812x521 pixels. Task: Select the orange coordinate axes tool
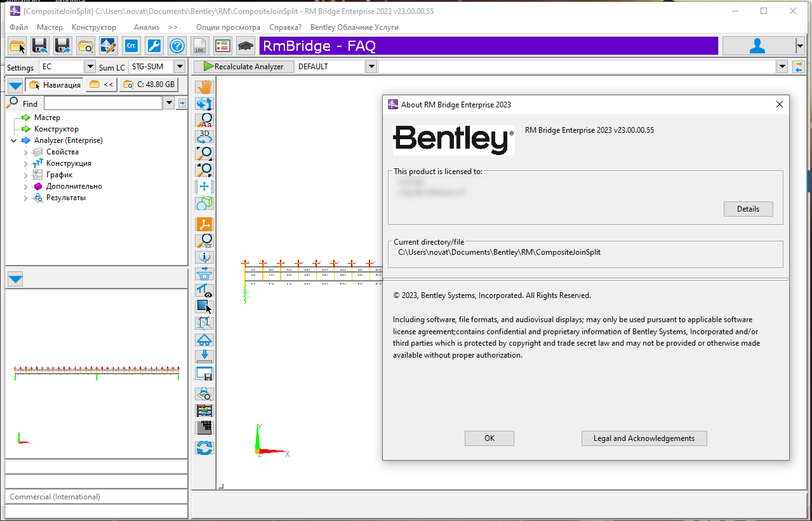tap(204, 224)
